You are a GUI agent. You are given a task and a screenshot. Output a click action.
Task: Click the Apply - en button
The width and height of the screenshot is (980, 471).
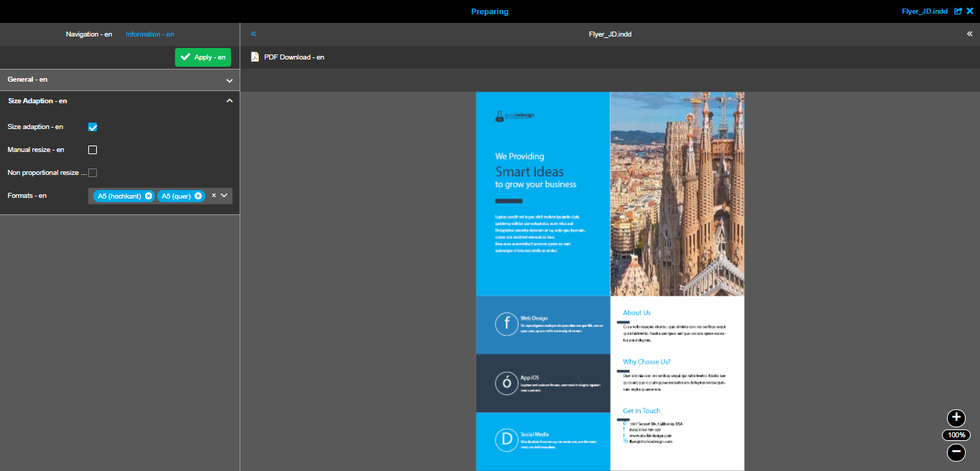pos(203,57)
